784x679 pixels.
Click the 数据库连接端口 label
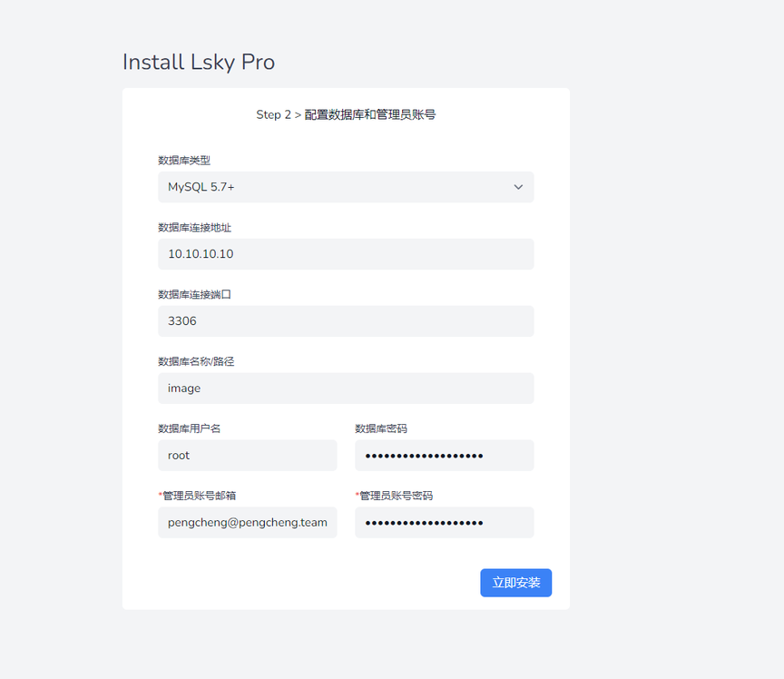(x=194, y=295)
